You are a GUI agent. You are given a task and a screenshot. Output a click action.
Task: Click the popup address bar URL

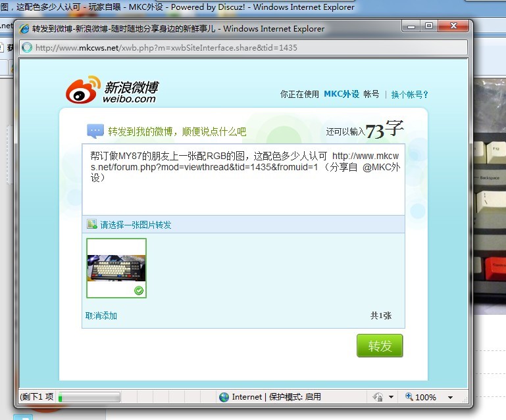(166, 48)
